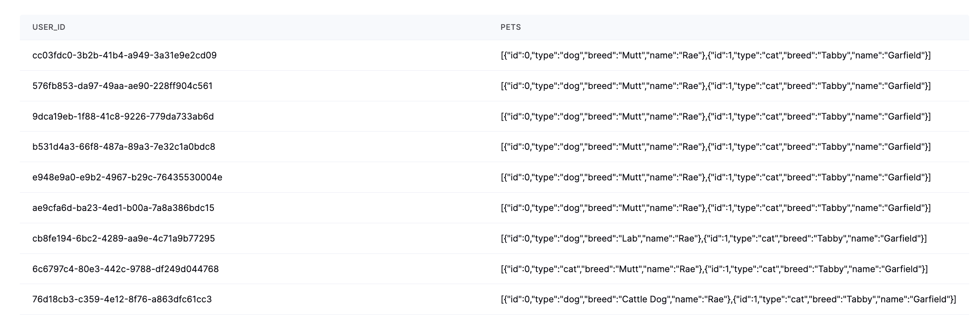Click the user ID beginning 9dca19eb
Viewport: 980px width, 321px height.
pos(123,116)
